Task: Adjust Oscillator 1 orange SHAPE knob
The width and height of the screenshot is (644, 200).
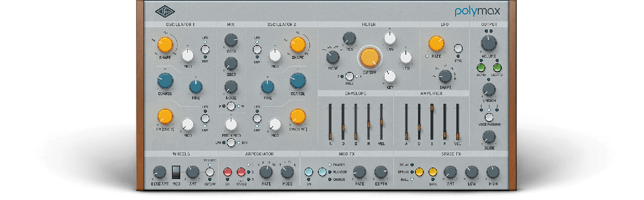Action: (x=166, y=44)
